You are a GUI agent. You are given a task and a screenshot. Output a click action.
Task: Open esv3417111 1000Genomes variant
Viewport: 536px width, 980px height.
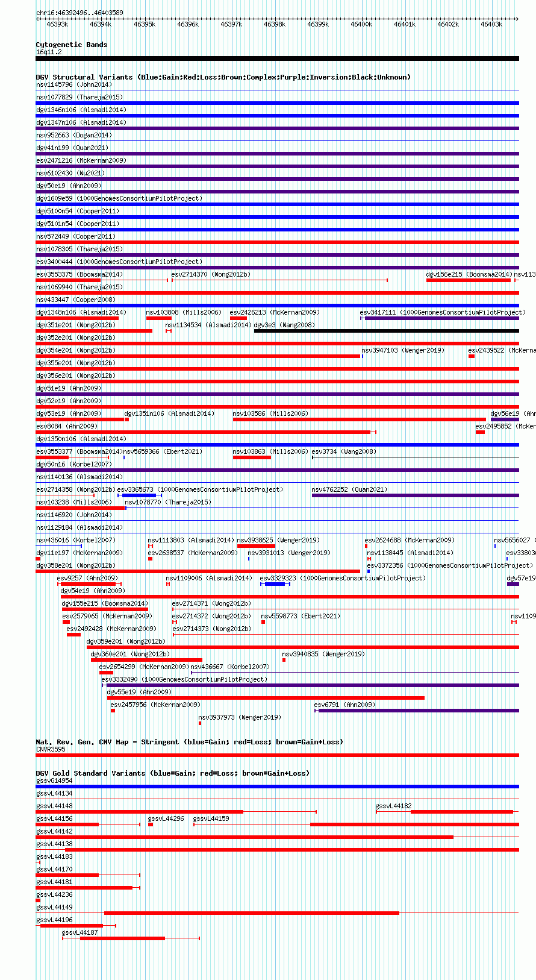point(443,312)
